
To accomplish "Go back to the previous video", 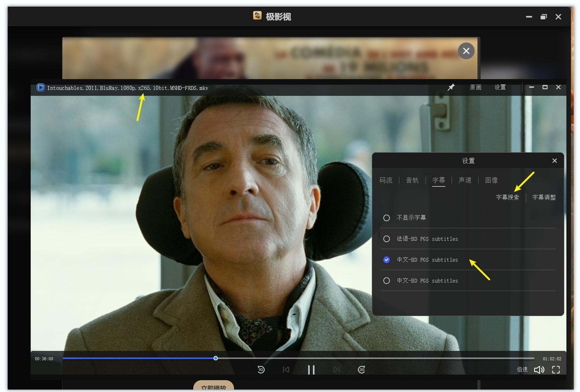I will (286, 370).
